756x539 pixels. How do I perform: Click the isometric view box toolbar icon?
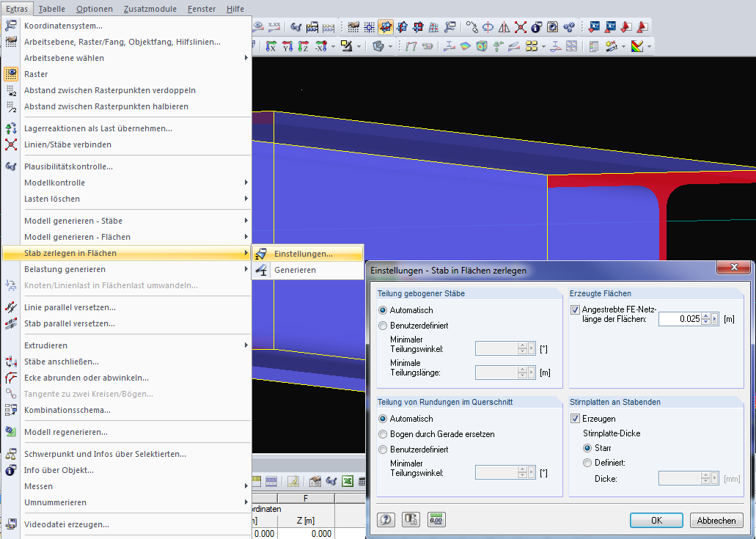[378, 46]
